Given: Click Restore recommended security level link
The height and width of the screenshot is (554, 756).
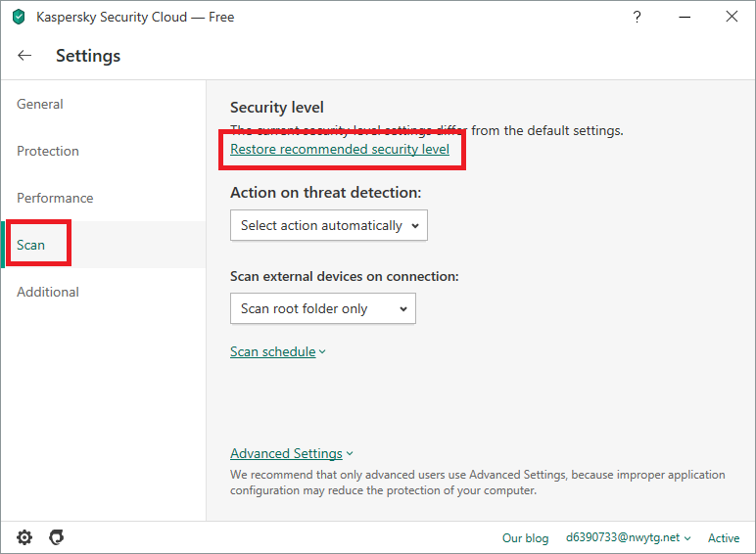Looking at the screenshot, I should click(x=340, y=149).
